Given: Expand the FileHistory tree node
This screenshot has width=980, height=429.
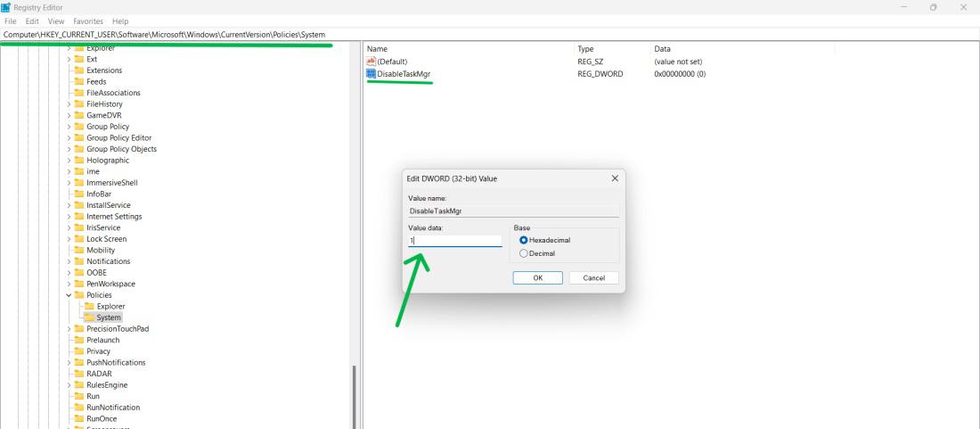Looking at the screenshot, I should [69, 104].
